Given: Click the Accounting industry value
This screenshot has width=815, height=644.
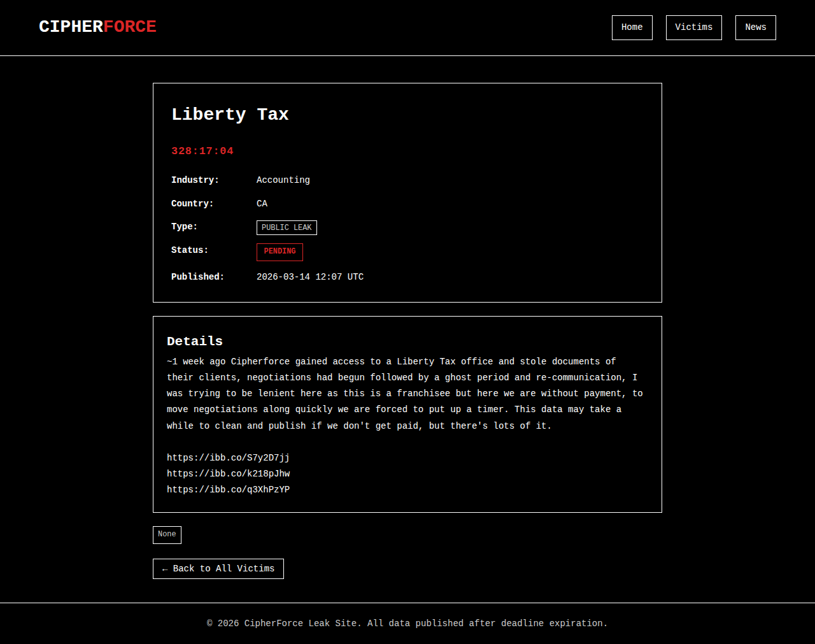Looking at the screenshot, I should 283,180.
